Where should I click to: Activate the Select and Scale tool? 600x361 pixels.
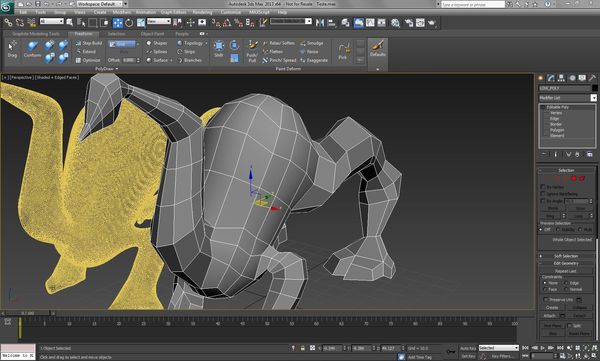[x=141, y=23]
